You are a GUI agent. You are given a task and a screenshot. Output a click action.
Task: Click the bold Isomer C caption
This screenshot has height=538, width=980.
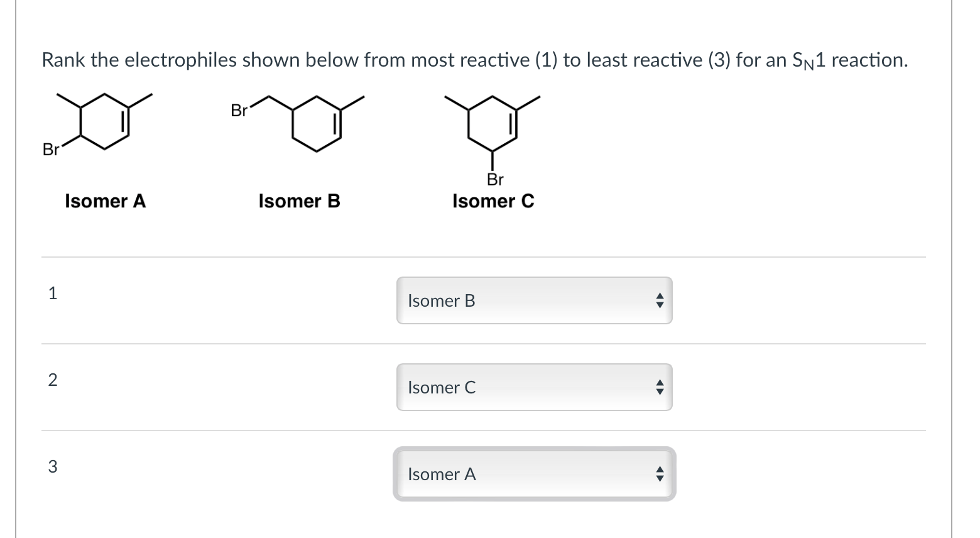click(x=493, y=201)
